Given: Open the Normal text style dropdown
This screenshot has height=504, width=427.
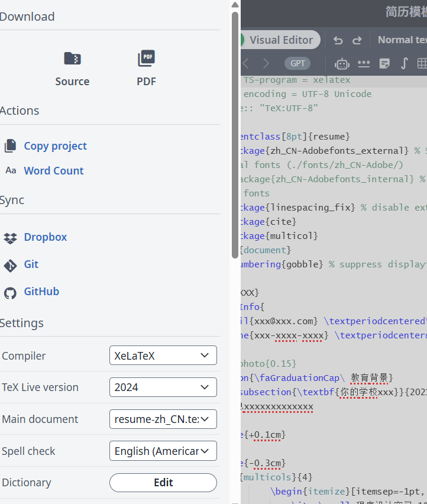Looking at the screenshot, I should pyautogui.click(x=402, y=40).
